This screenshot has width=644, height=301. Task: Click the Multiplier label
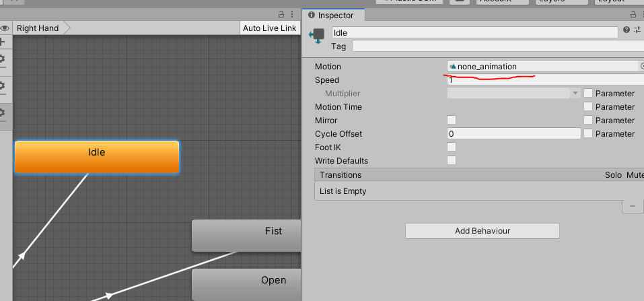(343, 94)
